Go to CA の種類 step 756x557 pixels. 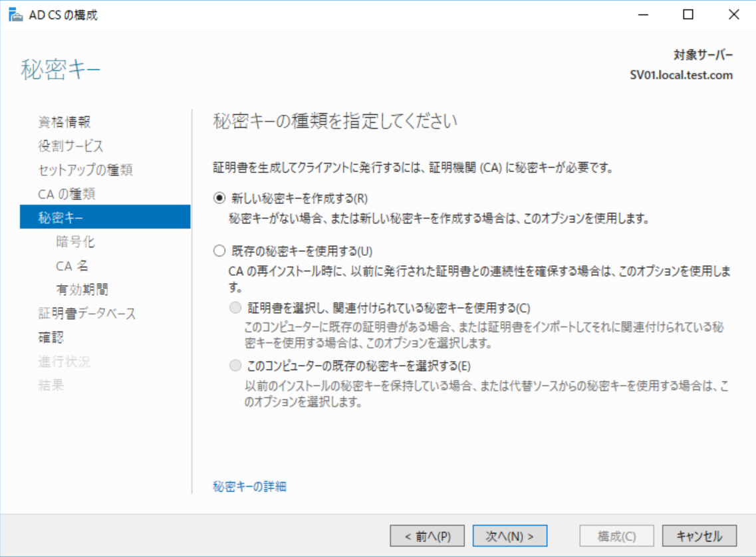66,194
